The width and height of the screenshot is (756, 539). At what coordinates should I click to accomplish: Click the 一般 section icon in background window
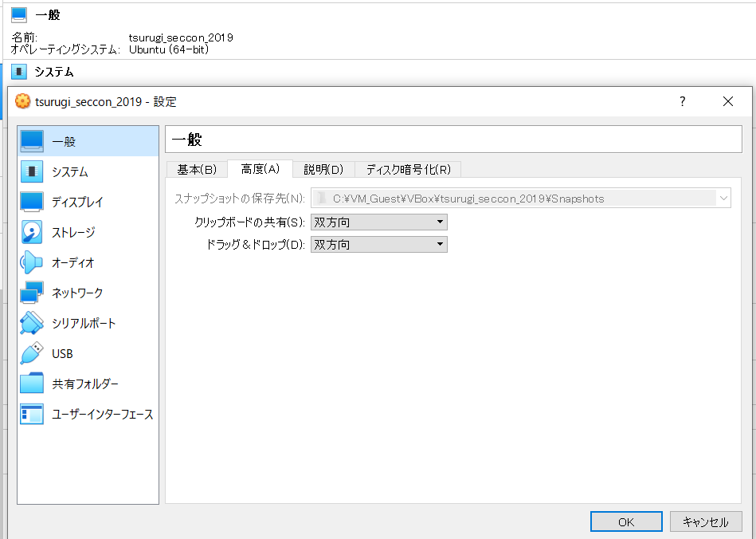(x=19, y=15)
